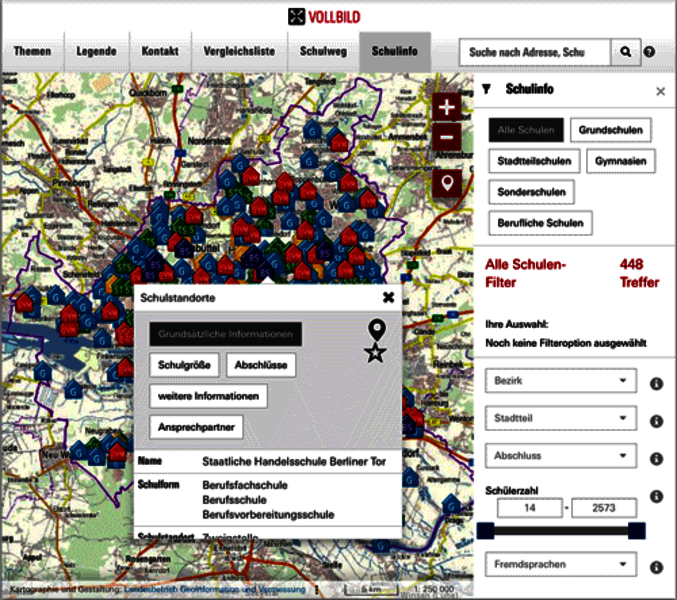Click the Schulgröße button
677x600 pixels.
click(184, 366)
